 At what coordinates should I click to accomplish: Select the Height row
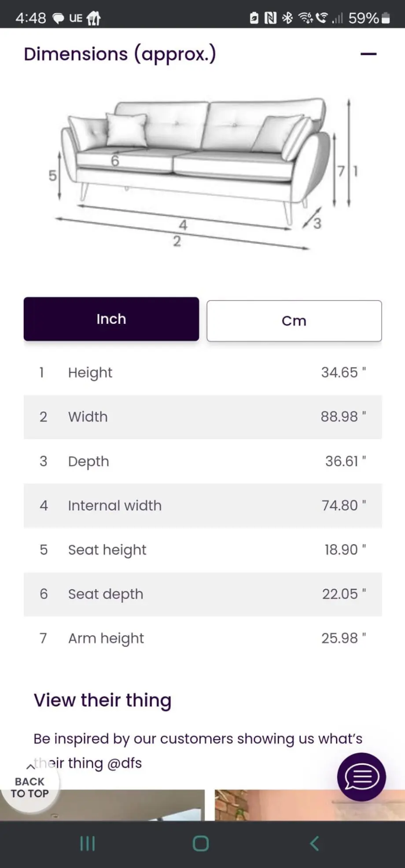(203, 373)
